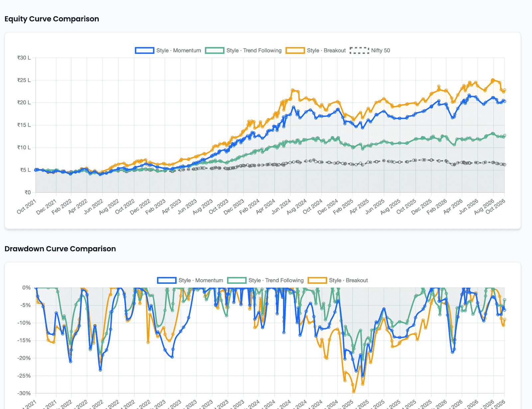Click blue Momentum swatch in drawdown legend
The width and height of the screenshot is (532, 409).
click(x=167, y=280)
